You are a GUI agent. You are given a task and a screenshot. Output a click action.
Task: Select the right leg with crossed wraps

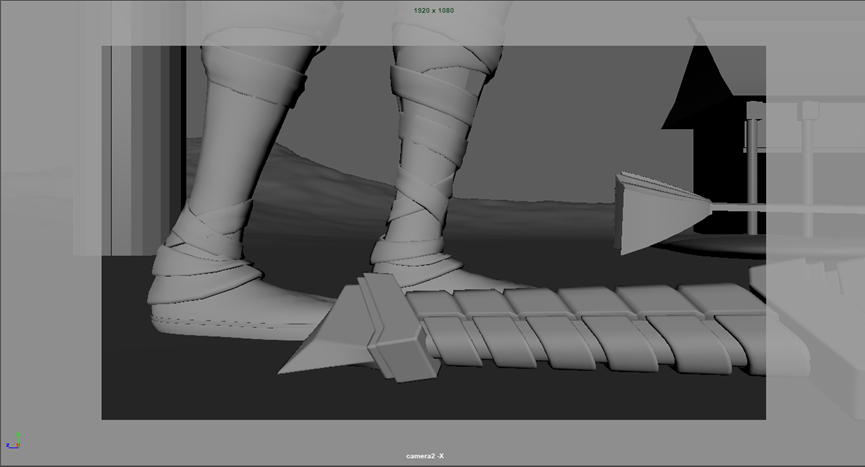[x=436, y=160]
